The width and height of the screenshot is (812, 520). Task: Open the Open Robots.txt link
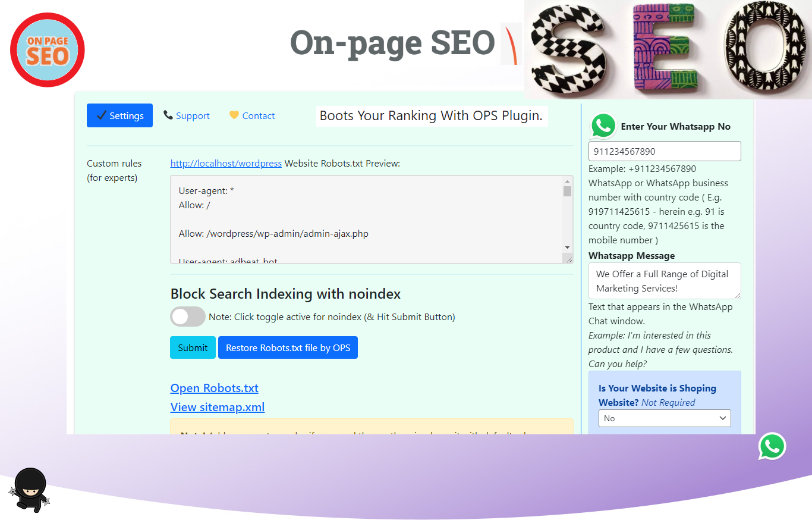point(215,388)
